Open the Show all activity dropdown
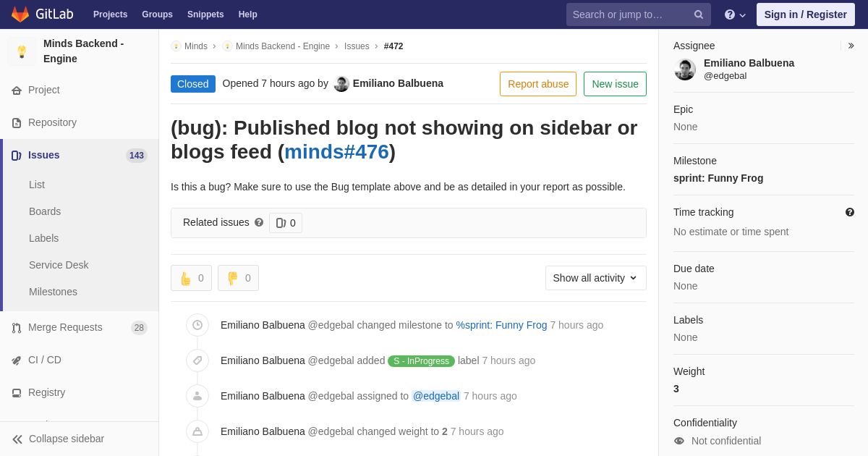 596,278
